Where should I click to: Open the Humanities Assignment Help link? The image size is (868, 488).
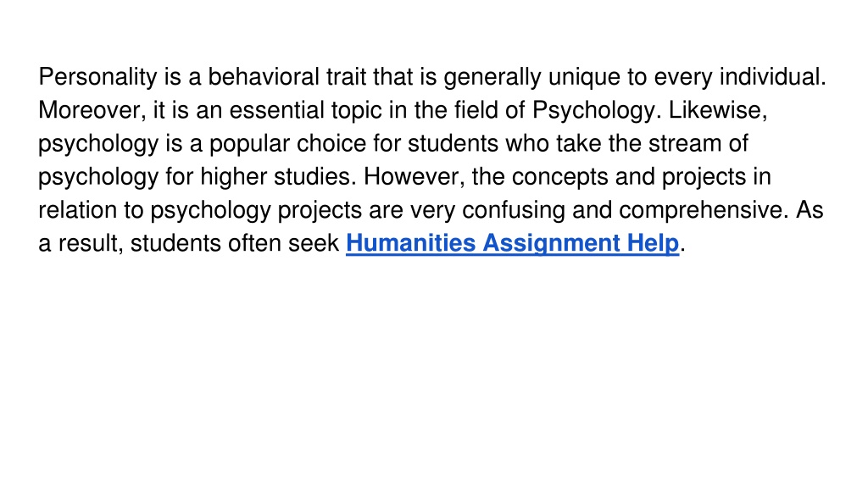[x=512, y=243]
